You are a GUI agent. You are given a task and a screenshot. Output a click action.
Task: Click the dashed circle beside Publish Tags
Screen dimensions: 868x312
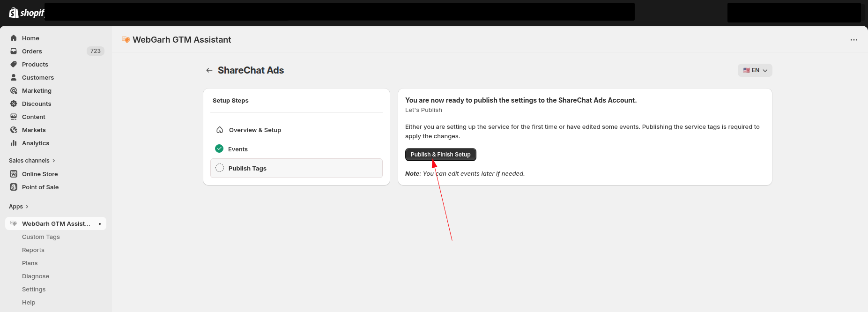(220, 168)
